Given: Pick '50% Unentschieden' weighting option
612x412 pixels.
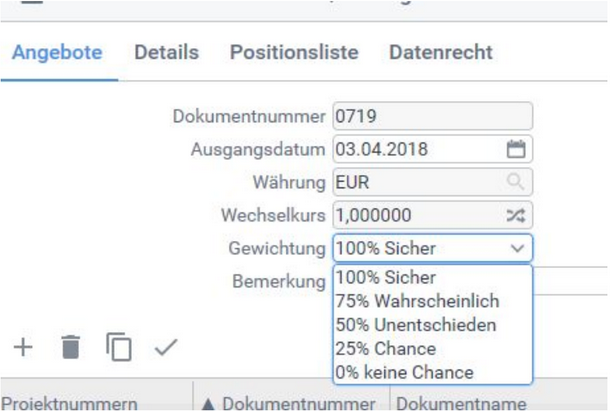Looking at the screenshot, I should 416,325.
